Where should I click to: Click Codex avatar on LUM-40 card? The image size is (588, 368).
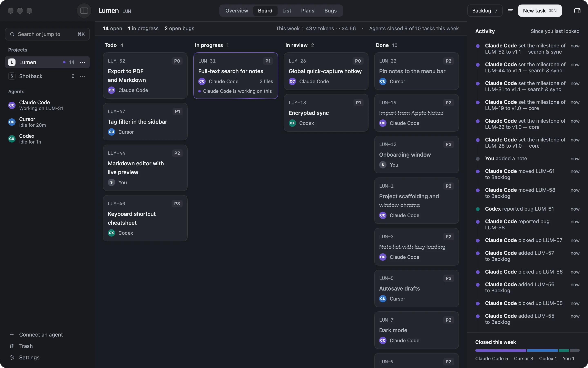[x=111, y=233]
